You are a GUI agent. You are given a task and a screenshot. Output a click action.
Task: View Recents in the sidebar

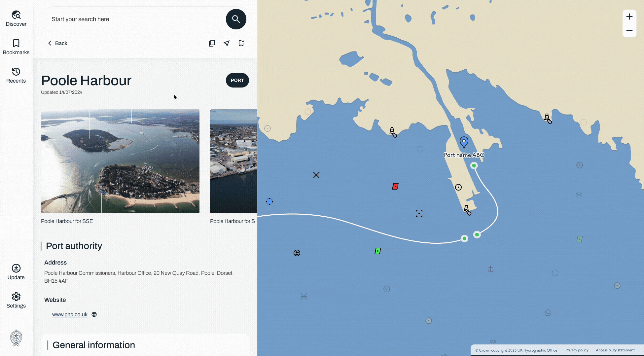[x=16, y=72]
